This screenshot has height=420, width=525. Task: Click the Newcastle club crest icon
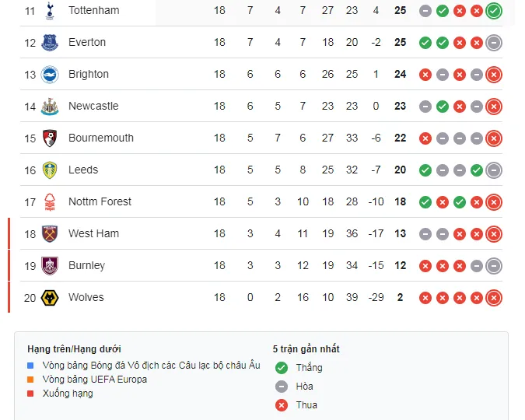click(50, 107)
